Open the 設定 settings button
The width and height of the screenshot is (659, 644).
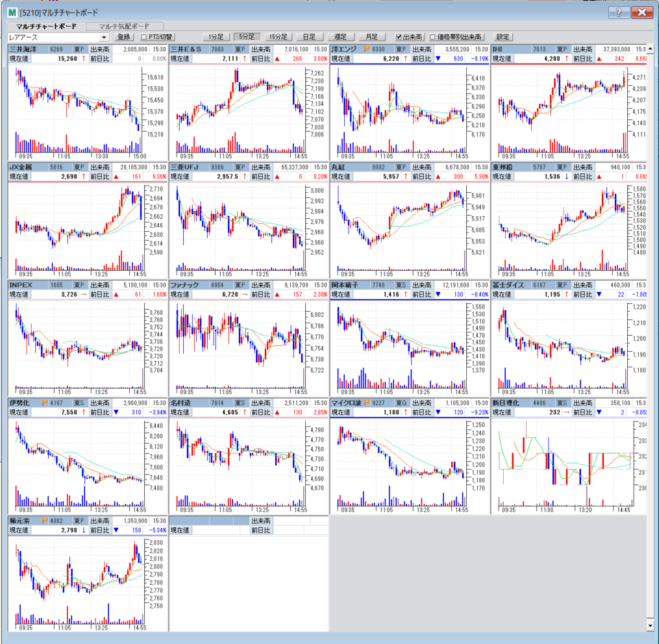click(x=503, y=37)
